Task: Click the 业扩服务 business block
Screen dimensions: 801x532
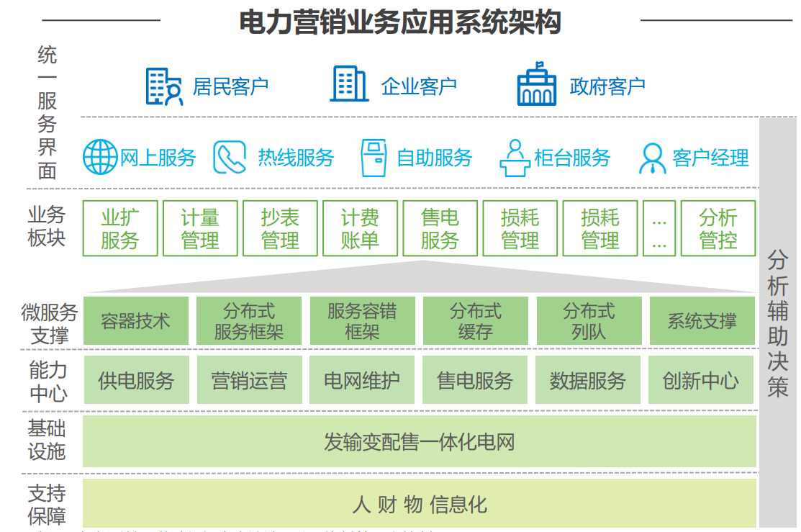Action: pyautogui.click(x=120, y=228)
